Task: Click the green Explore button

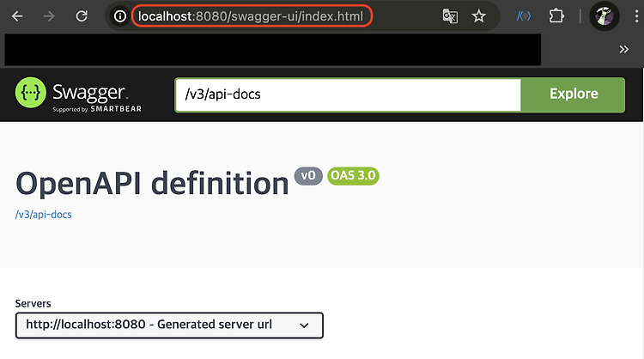Action: pyautogui.click(x=573, y=94)
